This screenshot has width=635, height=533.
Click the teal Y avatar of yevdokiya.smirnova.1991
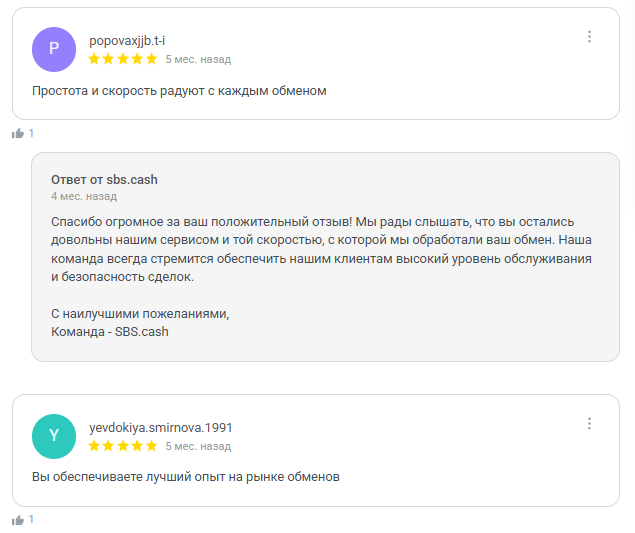[x=54, y=436]
